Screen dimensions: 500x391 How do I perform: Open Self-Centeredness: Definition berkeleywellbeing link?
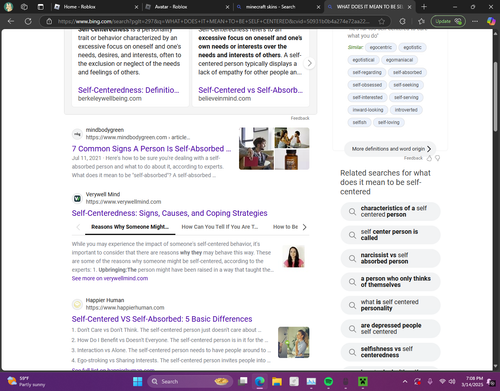[x=128, y=90]
